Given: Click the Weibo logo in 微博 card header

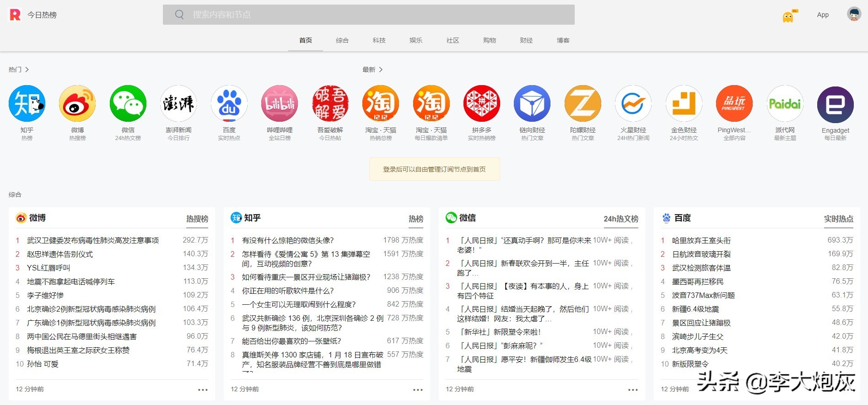Looking at the screenshot, I should [21, 218].
